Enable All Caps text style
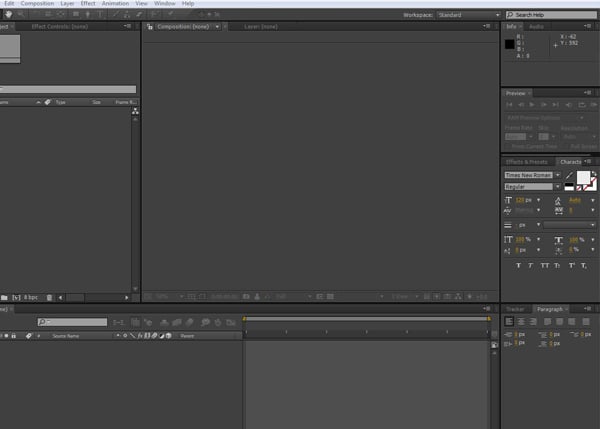Image resolution: width=600 pixels, height=429 pixels. [x=545, y=265]
